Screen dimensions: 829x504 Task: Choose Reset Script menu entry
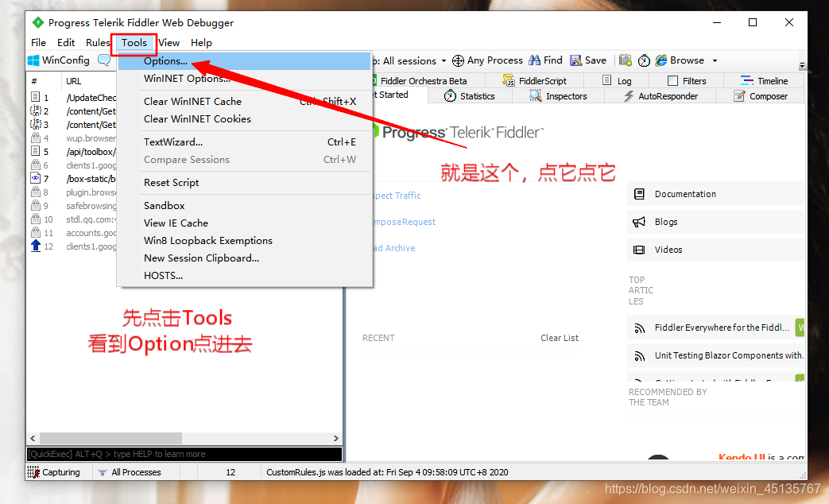click(x=244, y=183)
